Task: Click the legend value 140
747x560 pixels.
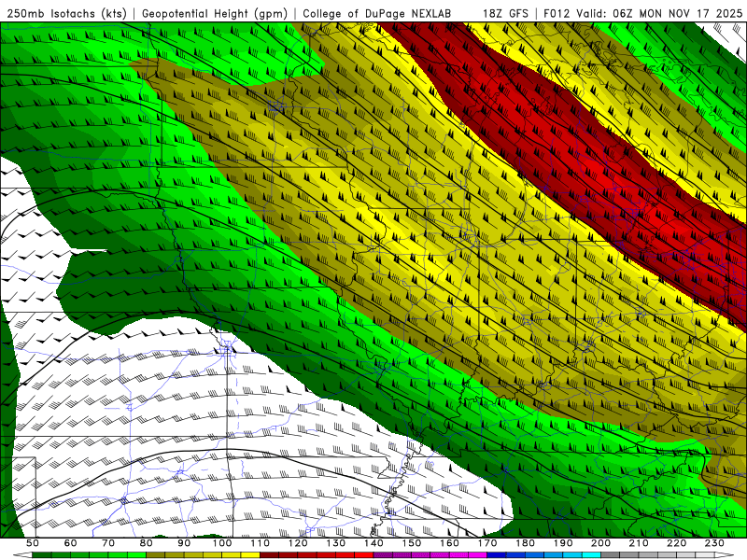Action: point(373,543)
